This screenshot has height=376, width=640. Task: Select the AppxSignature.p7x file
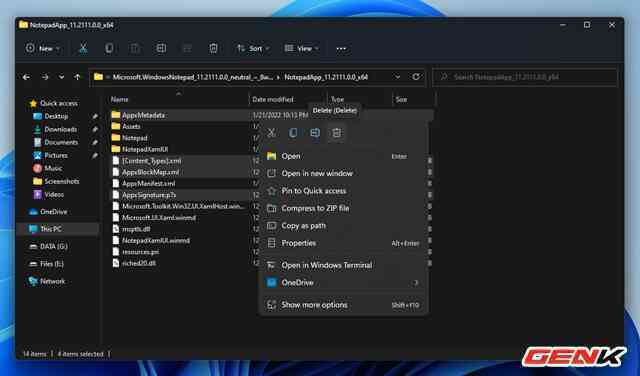tap(149, 195)
